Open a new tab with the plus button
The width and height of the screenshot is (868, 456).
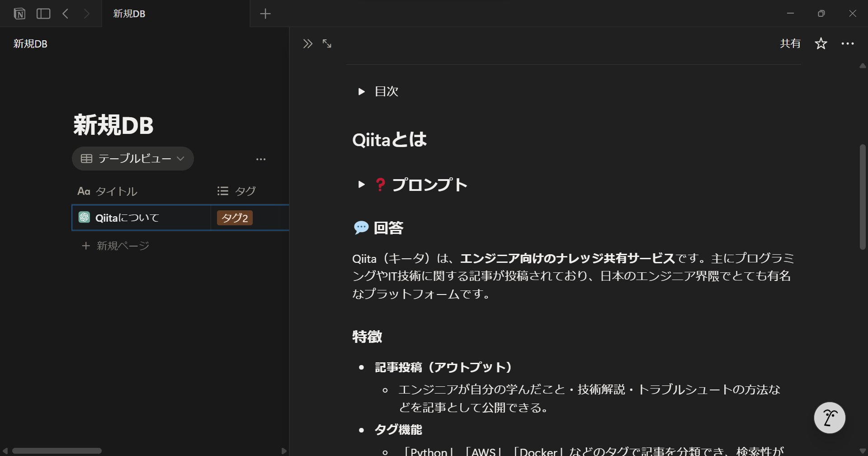coord(265,14)
